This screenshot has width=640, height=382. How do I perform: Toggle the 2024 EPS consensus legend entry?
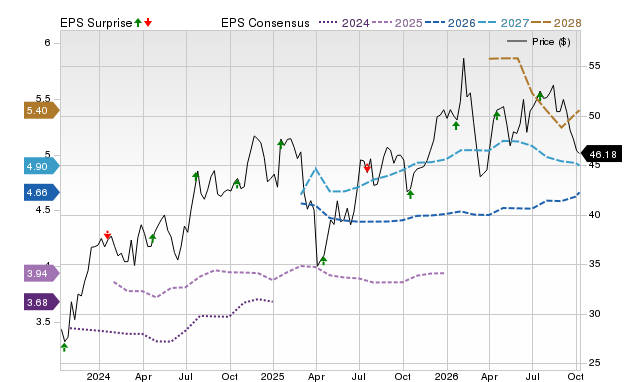pyautogui.click(x=344, y=23)
